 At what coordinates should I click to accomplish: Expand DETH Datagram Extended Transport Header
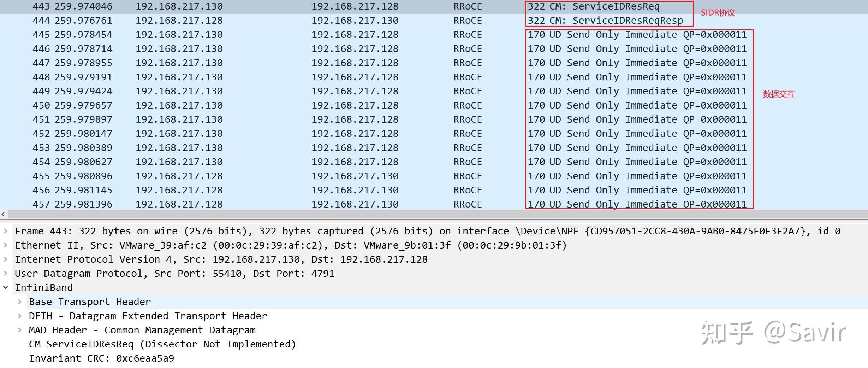coord(20,316)
